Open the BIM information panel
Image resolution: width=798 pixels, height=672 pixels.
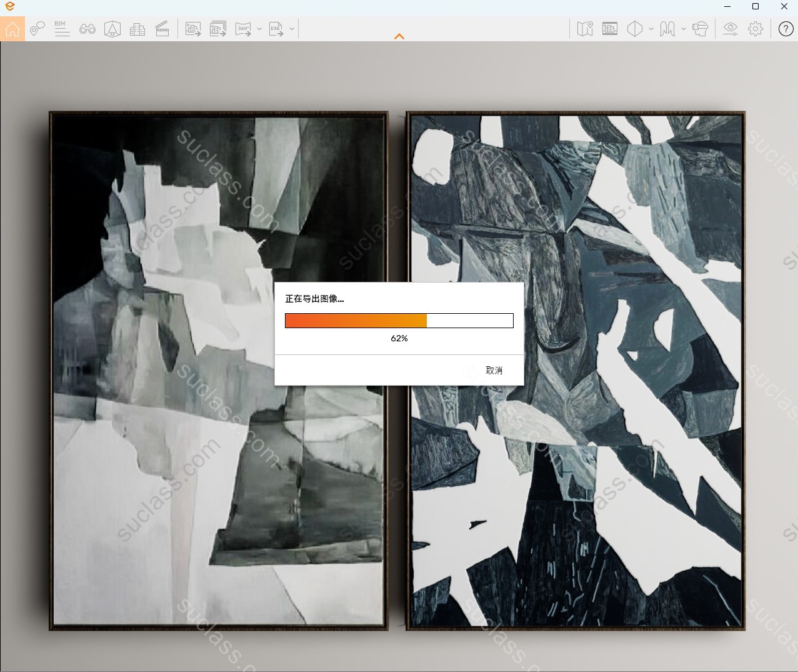pos(62,29)
